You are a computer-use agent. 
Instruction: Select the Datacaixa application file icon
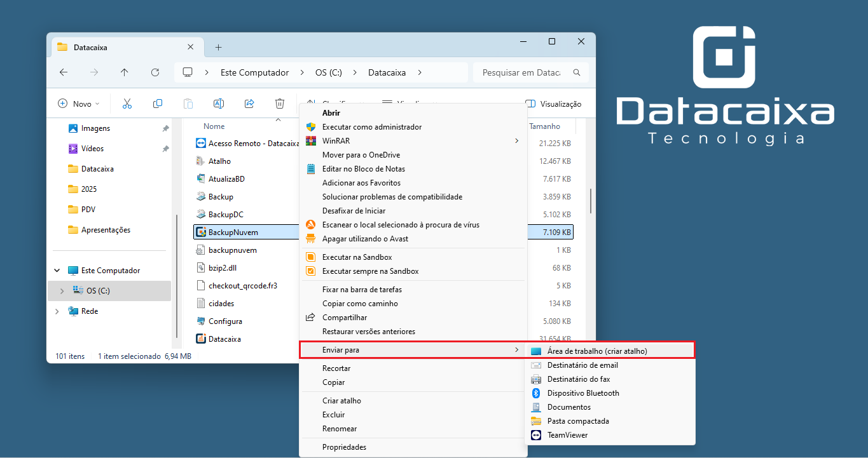[x=201, y=339]
